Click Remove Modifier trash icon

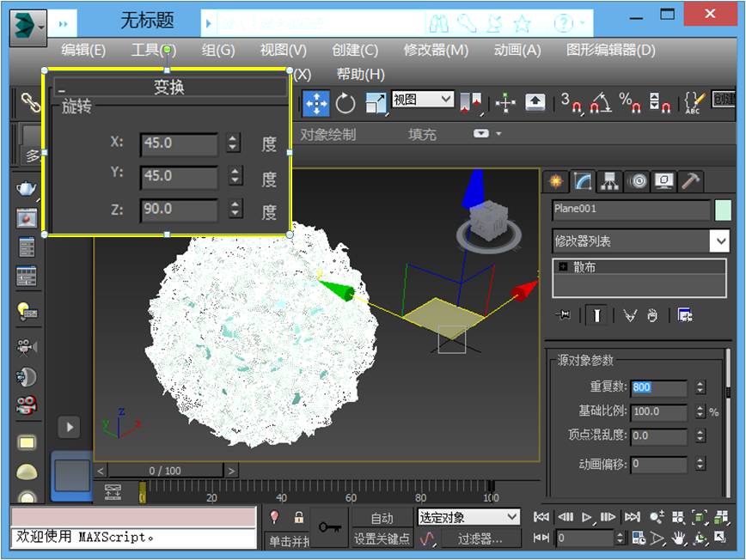click(x=652, y=315)
